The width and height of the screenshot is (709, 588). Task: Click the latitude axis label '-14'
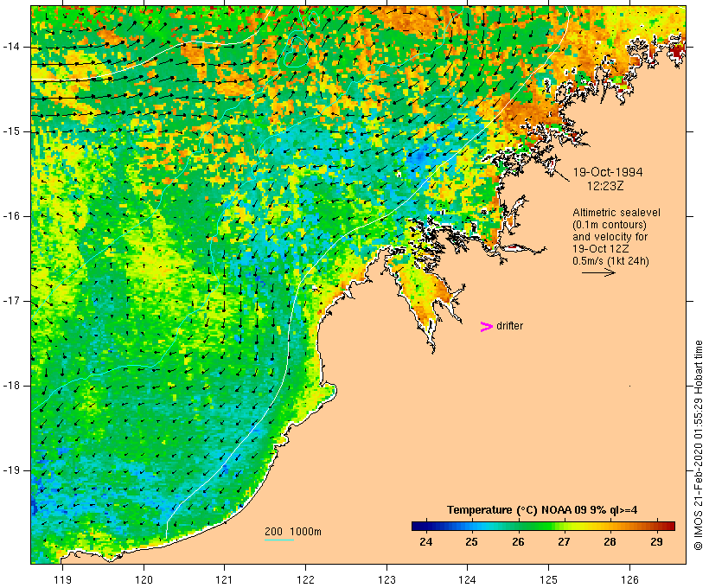[11, 47]
